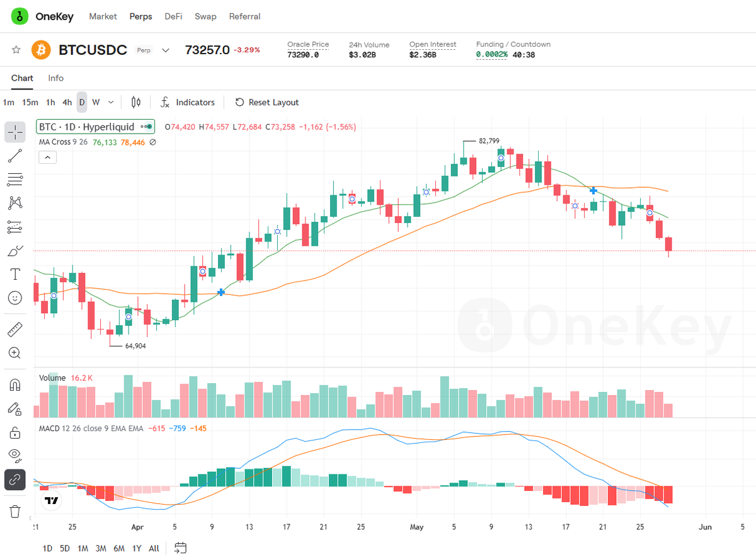The width and height of the screenshot is (756, 557).
Task: Select the brush drawing tool
Action: tap(15, 250)
